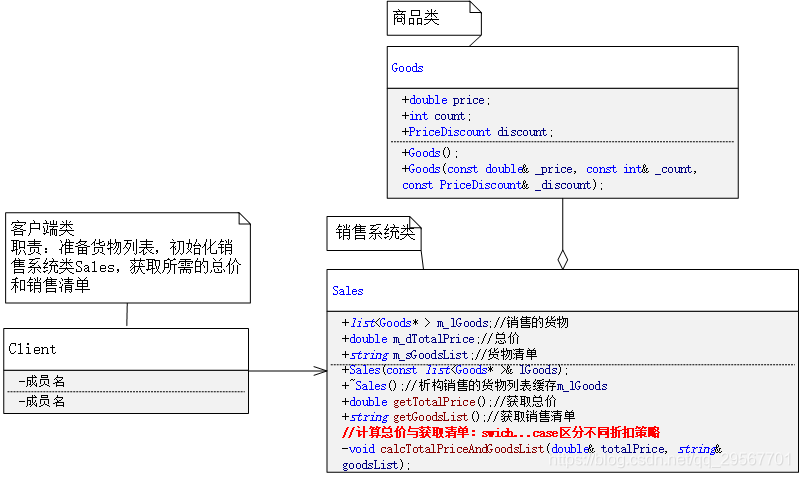800x478 pixels.
Task: Select the 客户端类 responsibility note
Action: coord(128,258)
